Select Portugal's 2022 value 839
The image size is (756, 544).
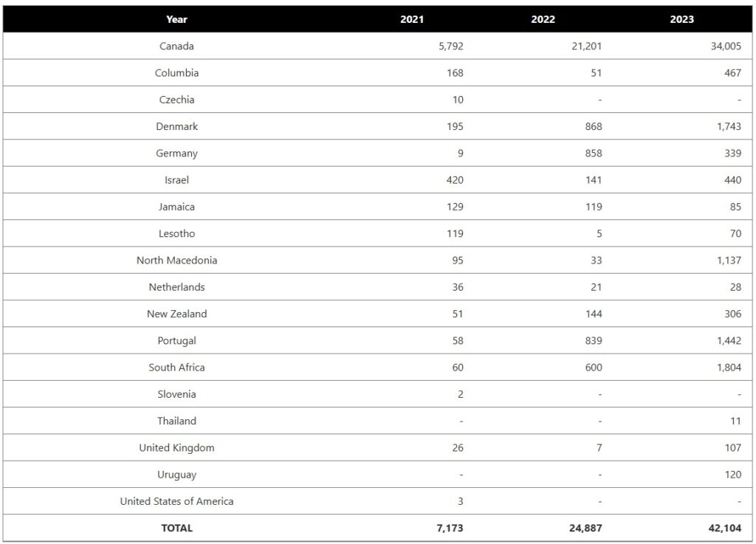593,341
